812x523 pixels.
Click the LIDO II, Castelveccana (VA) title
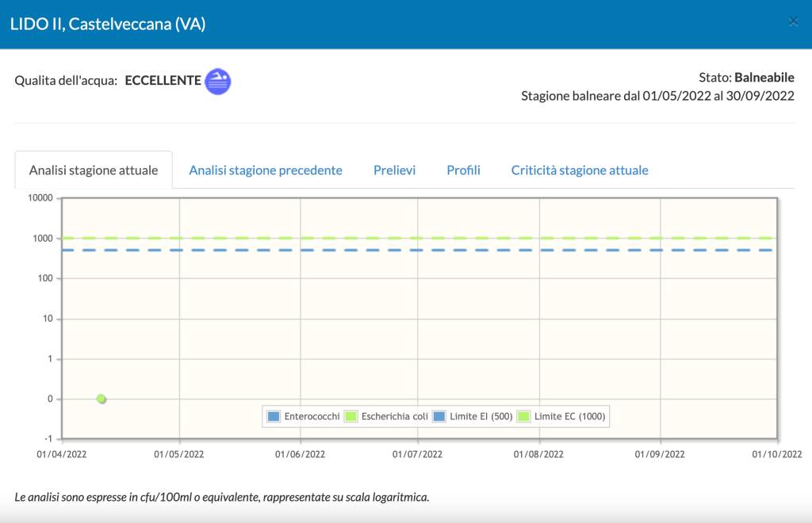tap(108, 24)
